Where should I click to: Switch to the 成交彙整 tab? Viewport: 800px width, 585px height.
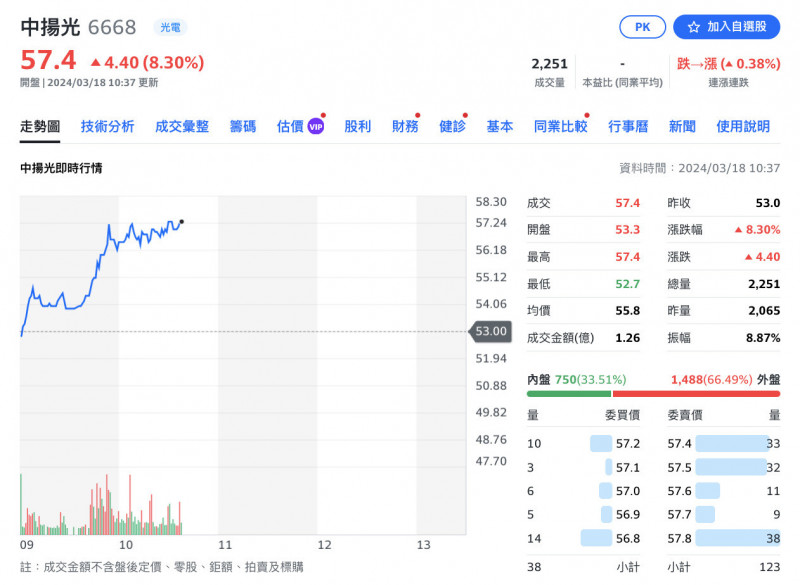[182, 127]
